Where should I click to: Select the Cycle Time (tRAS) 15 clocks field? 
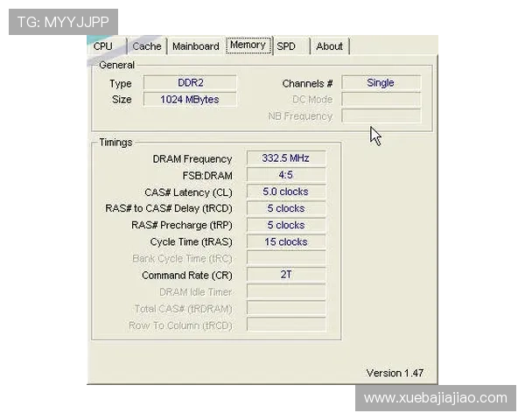point(286,241)
